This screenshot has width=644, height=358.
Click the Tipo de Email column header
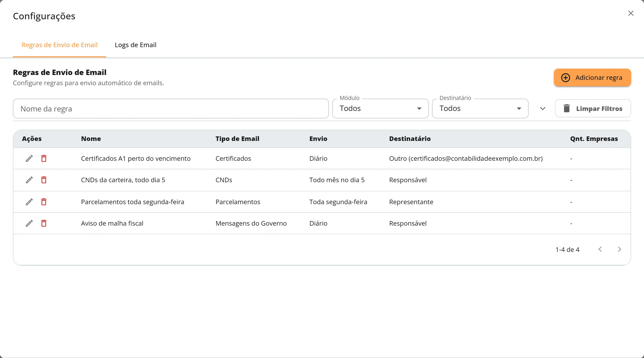click(x=237, y=139)
